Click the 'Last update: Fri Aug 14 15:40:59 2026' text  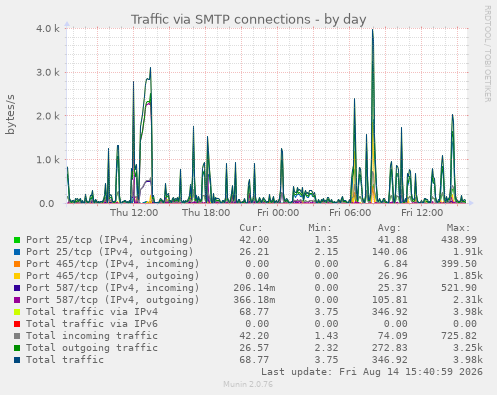(x=372, y=372)
